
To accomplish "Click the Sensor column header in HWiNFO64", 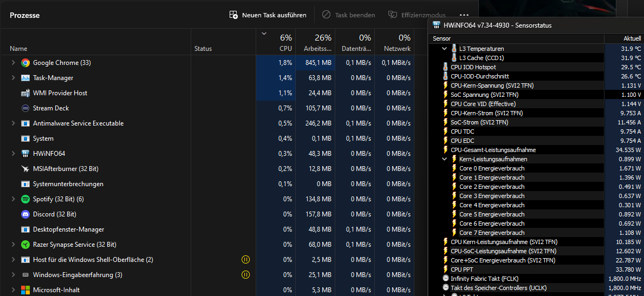I will point(517,38).
